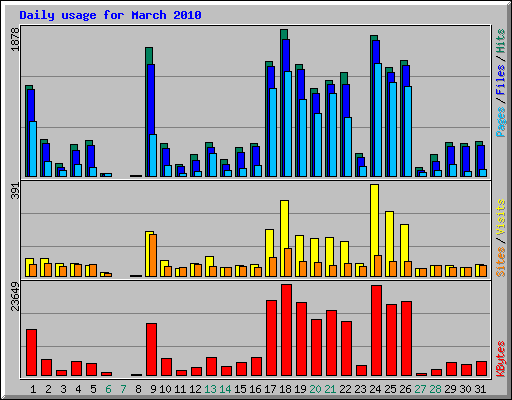
Task: Click the green weekend day label 21
Action: click(x=330, y=389)
